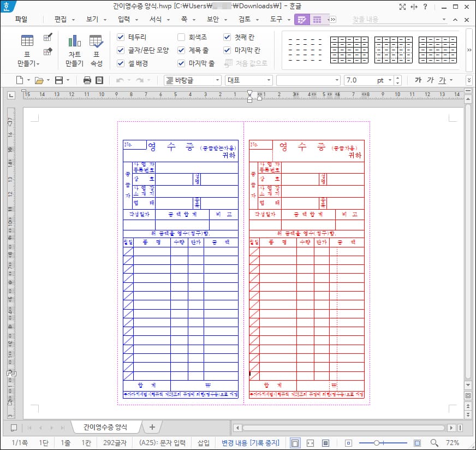476x450 pixels.
Task: Enable the 회색조 checkbox
Action: click(x=181, y=37)
